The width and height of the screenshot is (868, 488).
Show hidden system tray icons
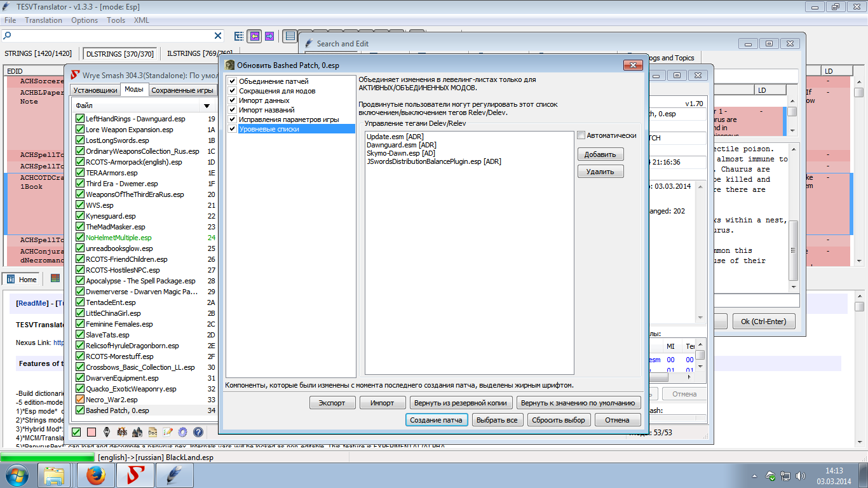[x=755, y=475]
